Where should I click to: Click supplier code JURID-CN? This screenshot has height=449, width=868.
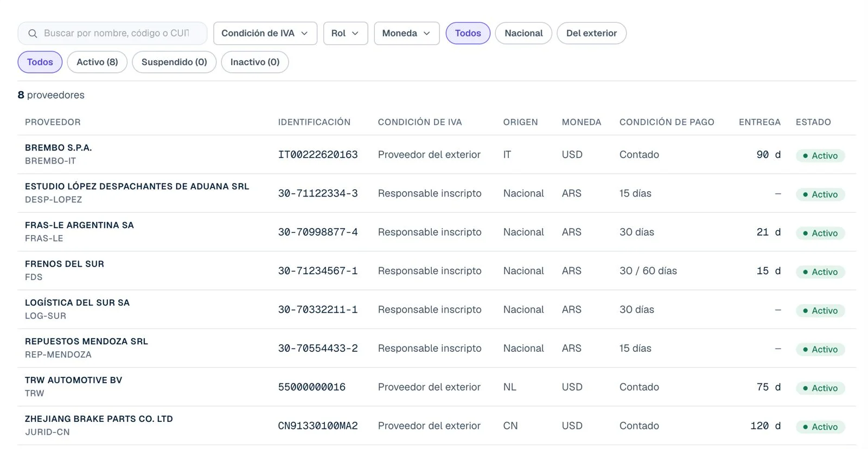click(x=47, y=433)
